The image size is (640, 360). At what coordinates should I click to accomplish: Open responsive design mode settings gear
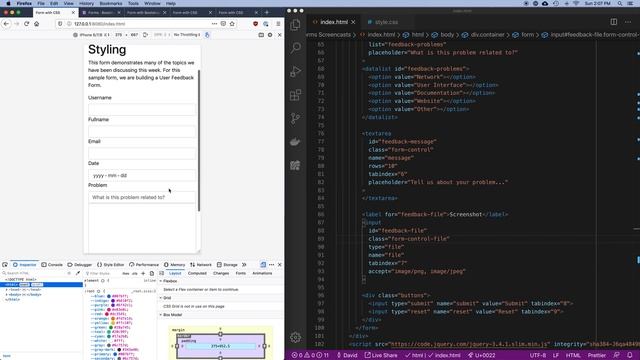pyautogui.click(x=270, y=35)
